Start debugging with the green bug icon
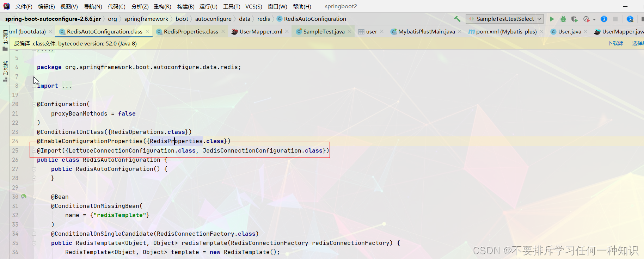This screenshot has width=644, height=259. pyautogui.click(x=563, y=19)
